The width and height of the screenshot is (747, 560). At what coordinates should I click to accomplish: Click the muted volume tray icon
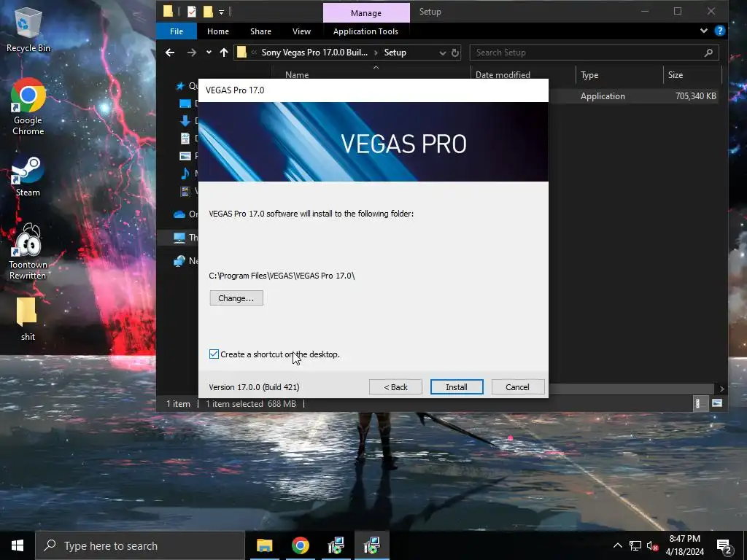click(652, 545)
